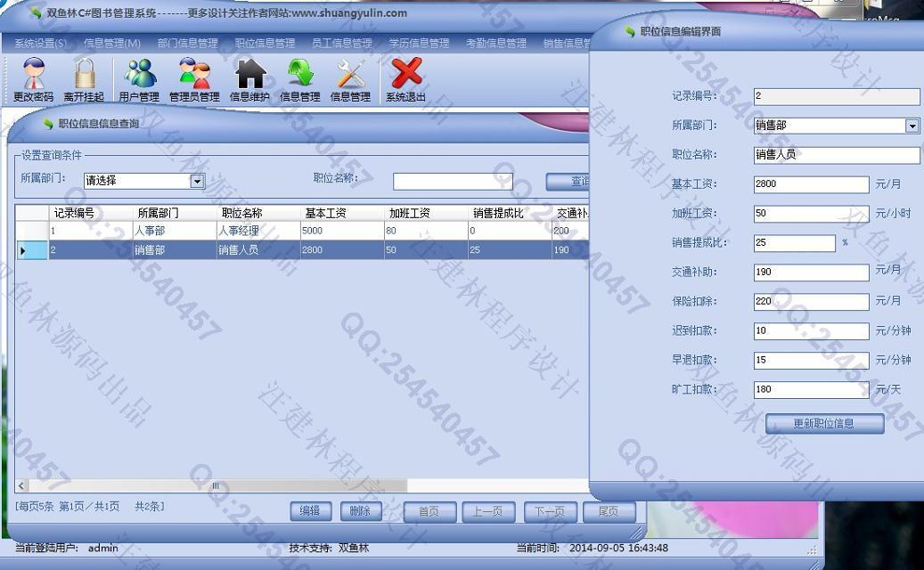Image resolution: width=924 pixels, height=570 pixels.
Task: Click the 旷工扣款 field showing 180
Action: point(812,389)
